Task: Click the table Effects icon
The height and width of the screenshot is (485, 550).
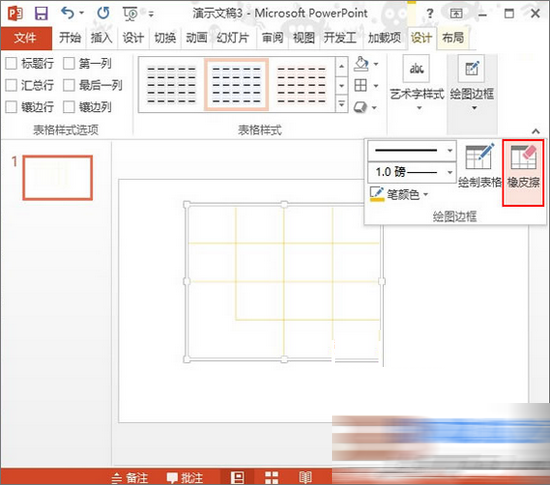Action: (x=361, y=107)
